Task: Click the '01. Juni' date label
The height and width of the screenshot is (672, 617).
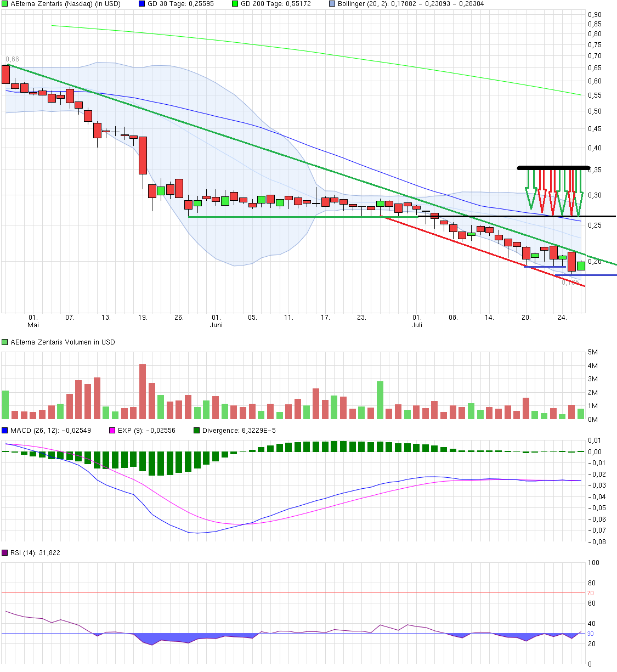Action: 216,321
